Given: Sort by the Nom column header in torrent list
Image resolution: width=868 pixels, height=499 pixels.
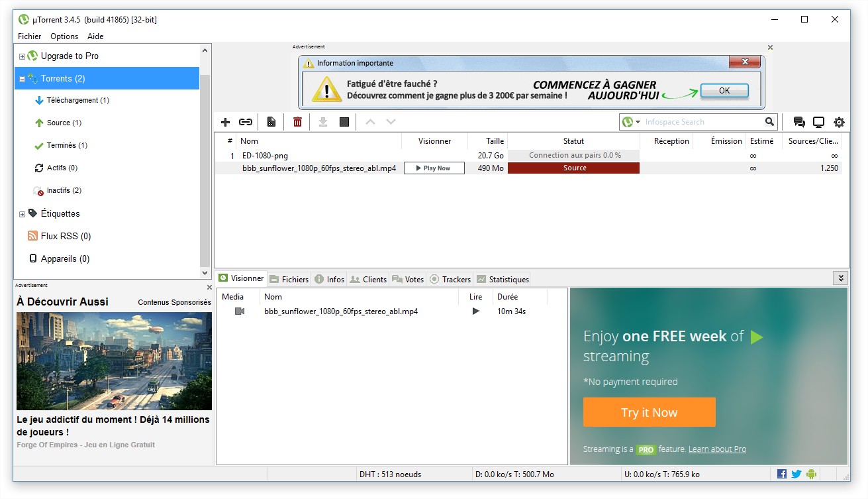Looking at the screenshot, I should pos(319,141).
